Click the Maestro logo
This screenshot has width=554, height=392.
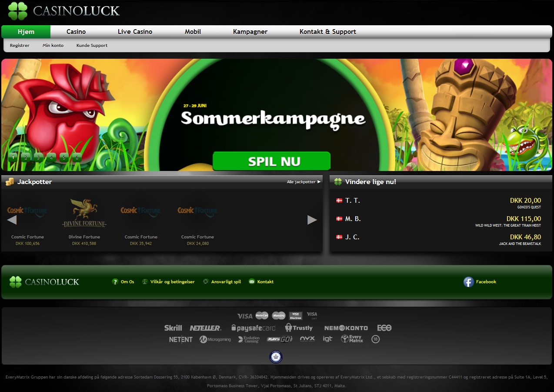279,315
